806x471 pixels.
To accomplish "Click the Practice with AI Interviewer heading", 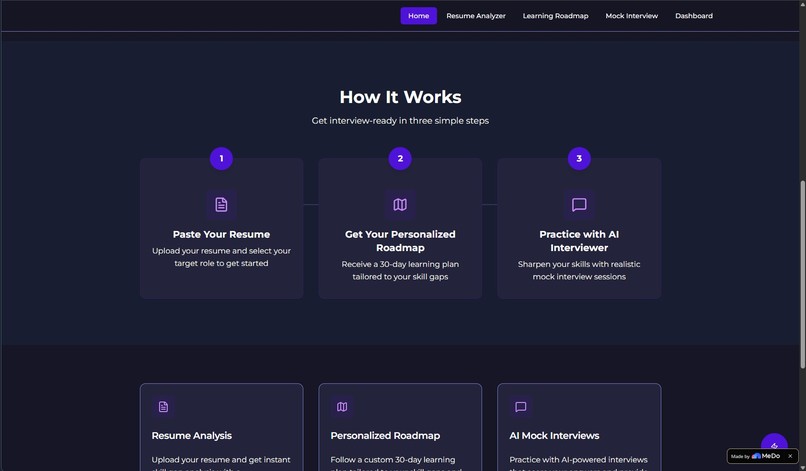I will (x=579, y=241).
